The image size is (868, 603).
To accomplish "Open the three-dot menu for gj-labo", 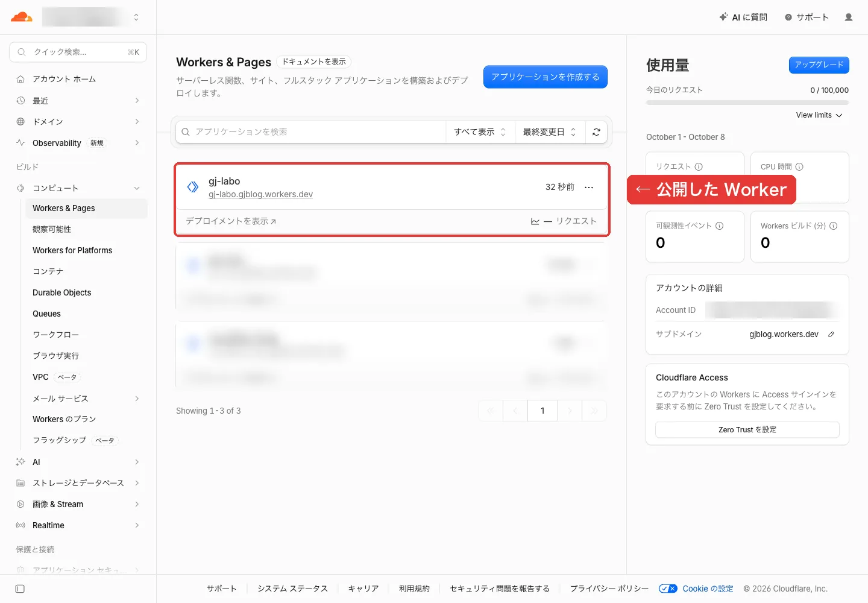I will pyautogui.click(x=589, y=188).
